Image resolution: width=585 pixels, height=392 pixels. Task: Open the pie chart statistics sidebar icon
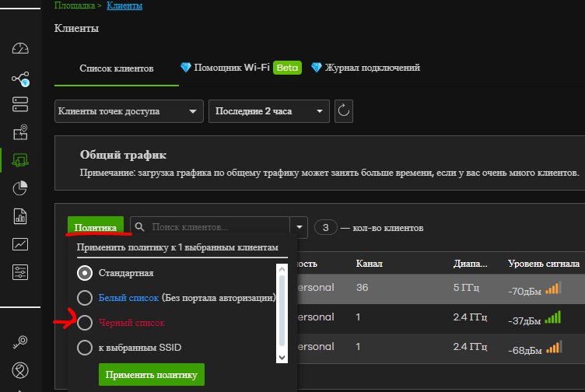20,188
